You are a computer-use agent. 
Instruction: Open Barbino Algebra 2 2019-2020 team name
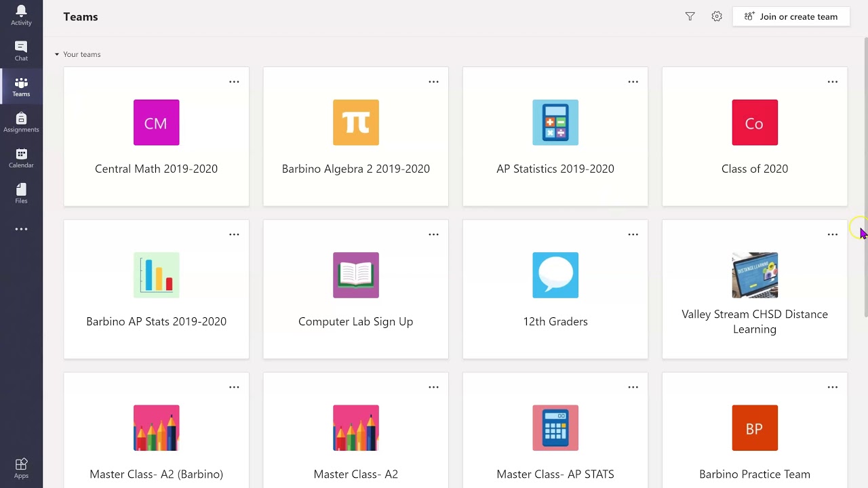356,169
